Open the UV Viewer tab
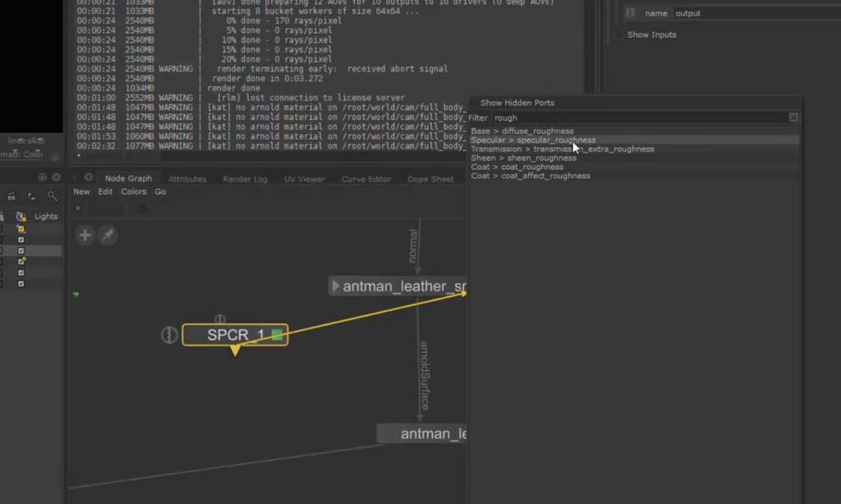This screenshot has width=841, height=504. click(x=304, y=179)
